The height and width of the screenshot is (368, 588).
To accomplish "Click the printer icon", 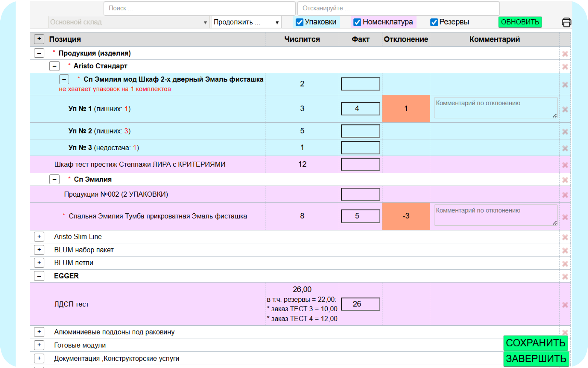I will (x=566, y=22).
